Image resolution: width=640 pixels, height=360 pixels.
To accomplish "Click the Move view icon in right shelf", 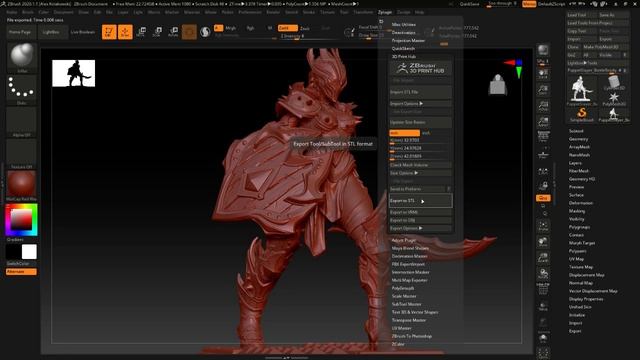I will click(543, 242).
